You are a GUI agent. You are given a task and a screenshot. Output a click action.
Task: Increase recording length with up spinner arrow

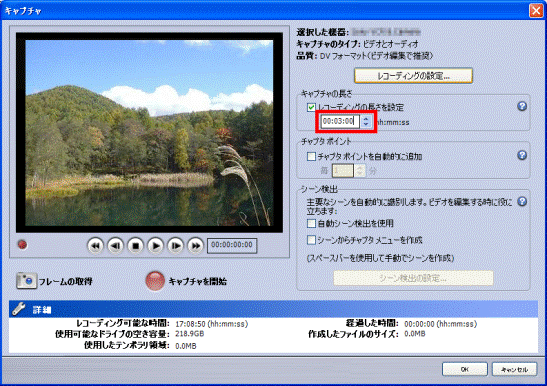[366, 118]
